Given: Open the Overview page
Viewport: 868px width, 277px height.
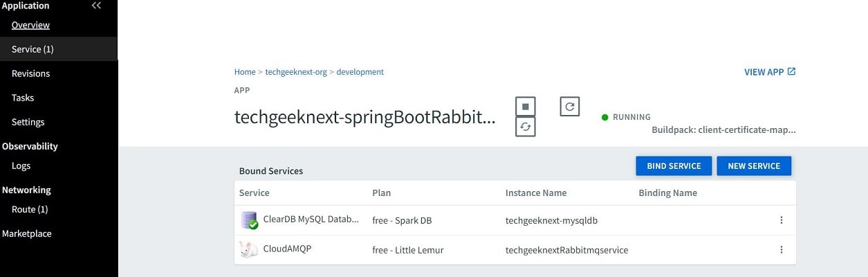Looking at the screenshot, I should 30,25.
